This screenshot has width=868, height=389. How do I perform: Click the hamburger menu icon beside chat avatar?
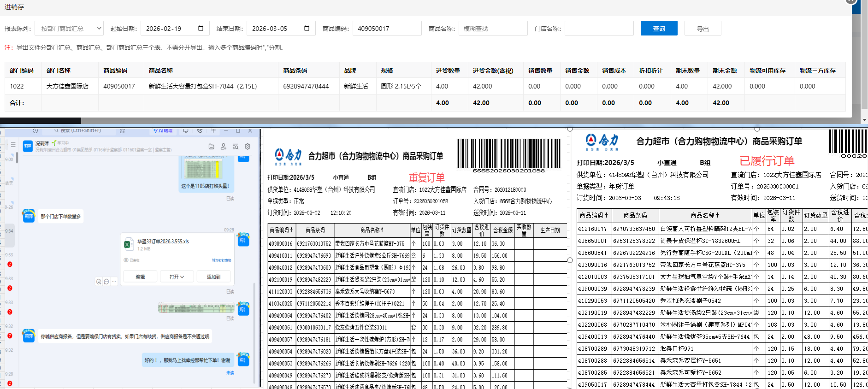pyautogui.click(x=13, y=145)
